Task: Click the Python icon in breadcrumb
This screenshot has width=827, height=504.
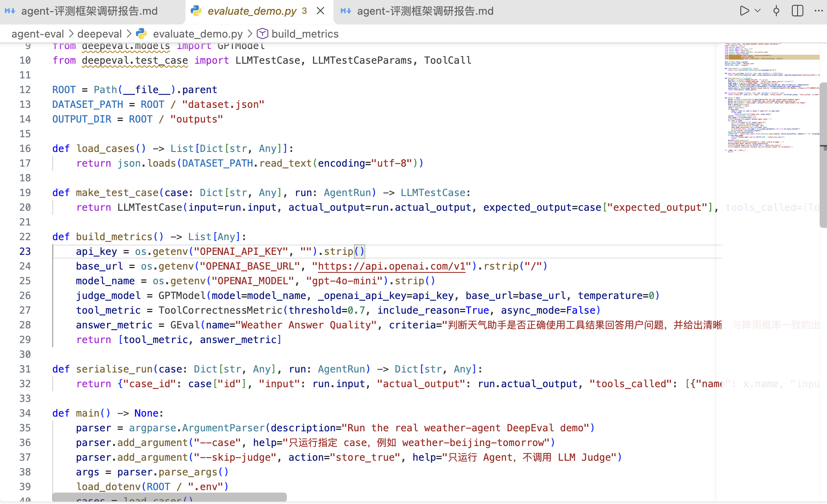Action: (x=141, y=34)
